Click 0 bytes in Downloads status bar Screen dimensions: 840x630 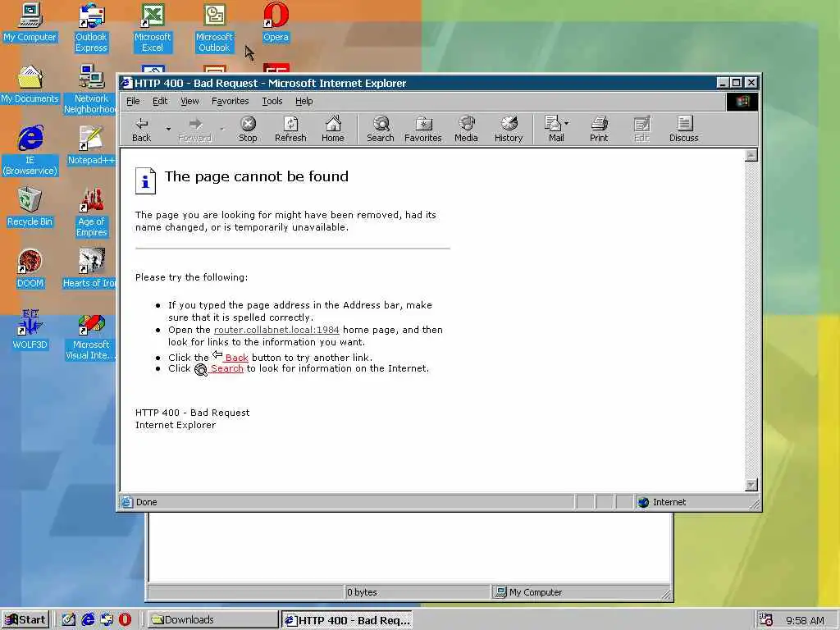(x=362, y=592)
